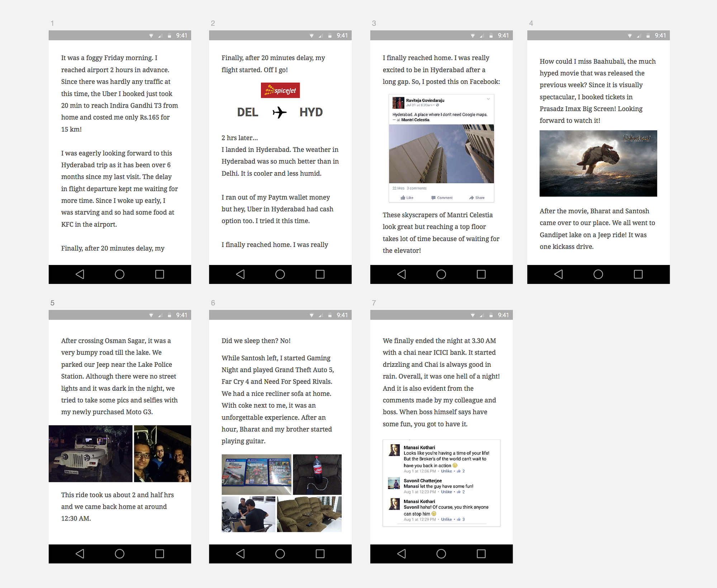Click the airplane icon between DEL and HYD
This screenshot has width=717, height=588.
coord(279,112)
